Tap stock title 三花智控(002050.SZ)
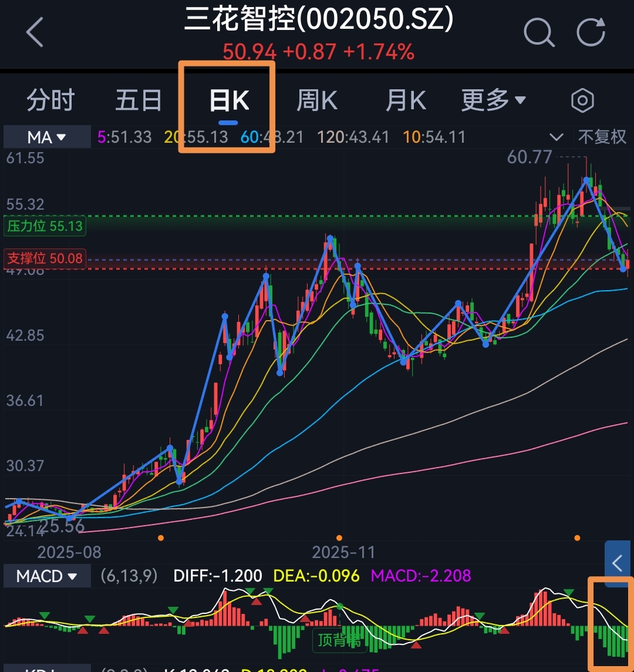This screenshot has height=672, width=634. click(x=319, y=19)
